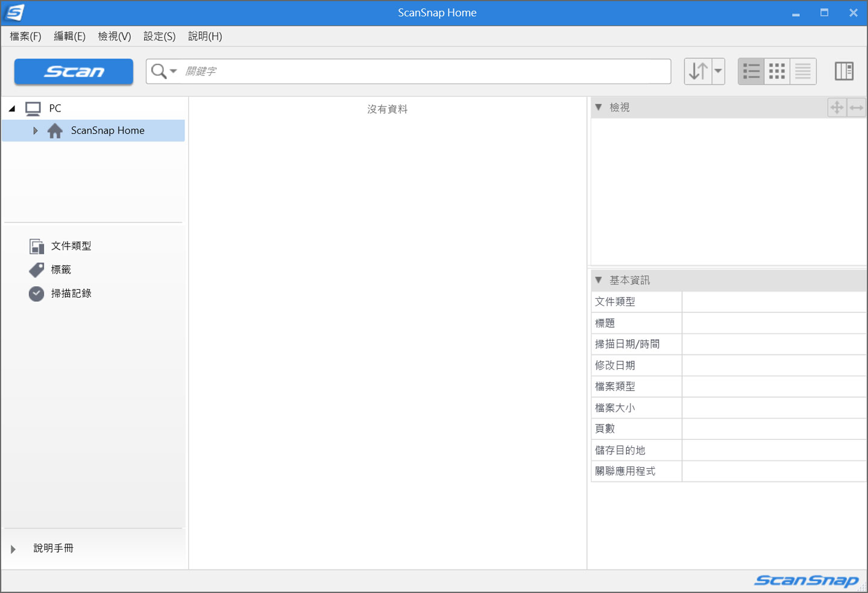Switch to detail view layout
The image size is (868, 593).
pyautogui.click(x=803, y=71)
